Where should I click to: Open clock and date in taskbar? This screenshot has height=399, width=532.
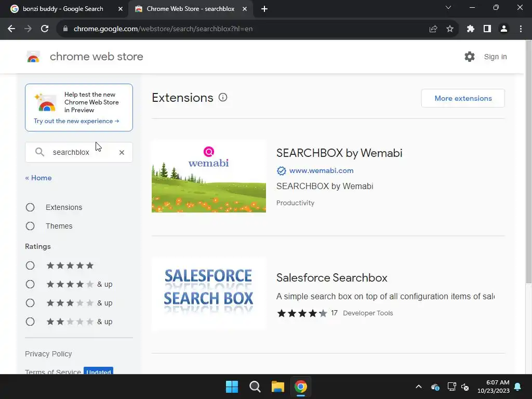point(494,387)
